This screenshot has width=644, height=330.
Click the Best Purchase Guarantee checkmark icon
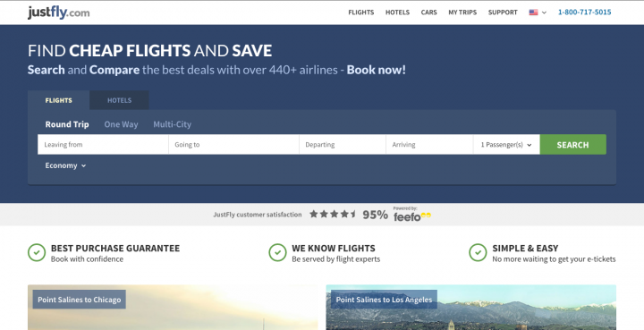37,252
